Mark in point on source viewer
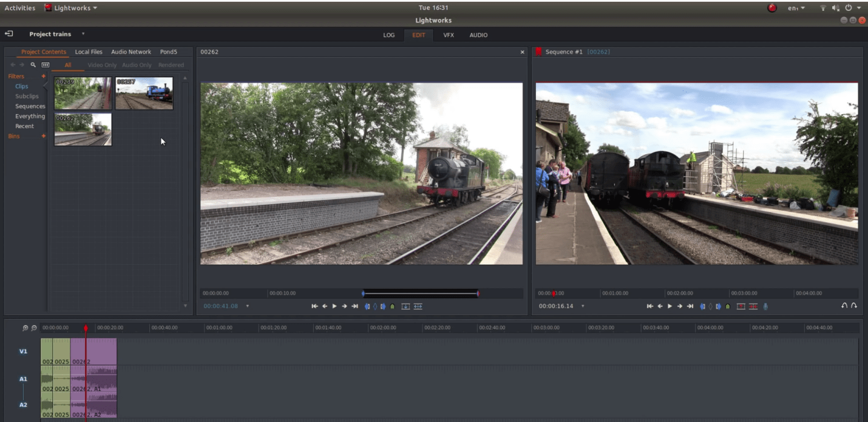This screenshot has width=868, height=422. pyautogui.click(x=367, y=306)
